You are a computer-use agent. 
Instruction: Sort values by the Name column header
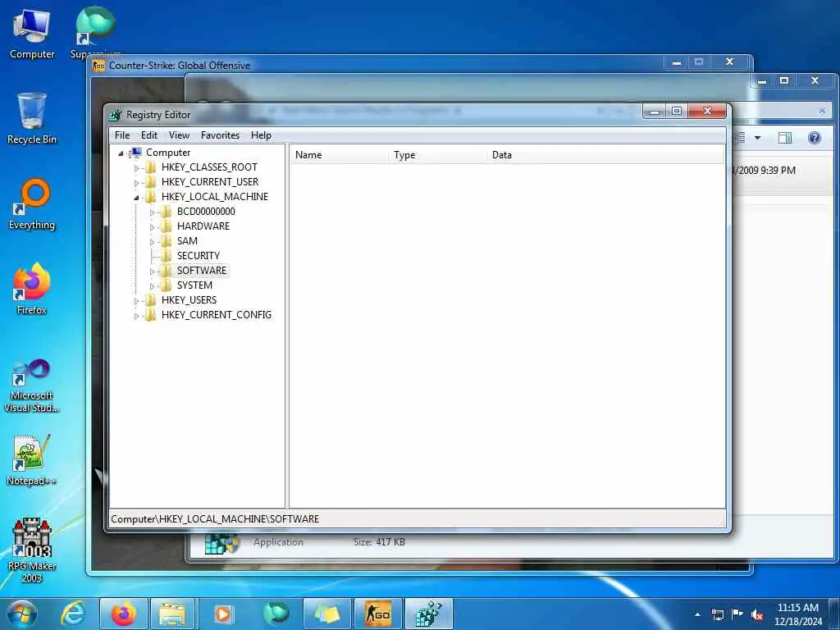[339, 155]
